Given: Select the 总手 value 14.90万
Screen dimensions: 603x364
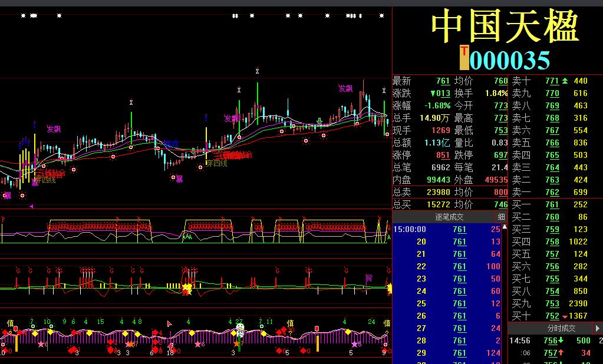Looking at the screenshot, I should click(x=434, y=118).
